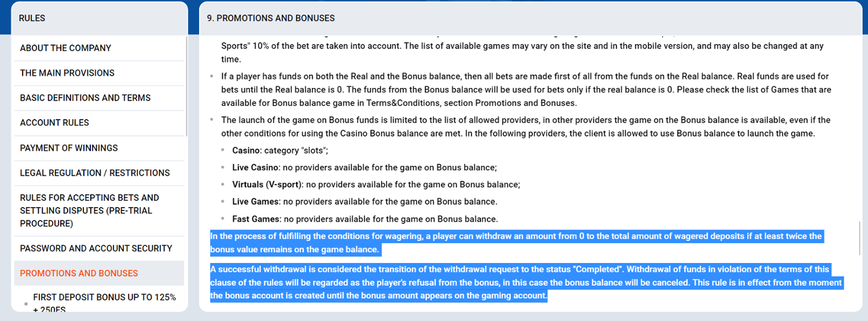Open Password and Account Security

coord(96,248)
